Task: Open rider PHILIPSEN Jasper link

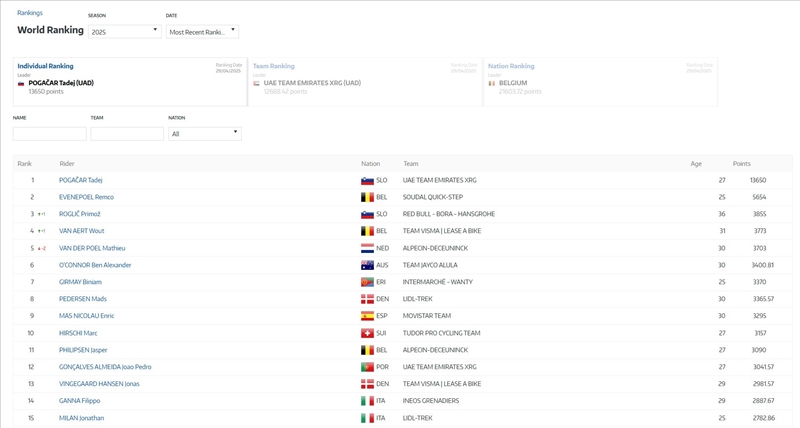Action: click(x=83, y=350)
